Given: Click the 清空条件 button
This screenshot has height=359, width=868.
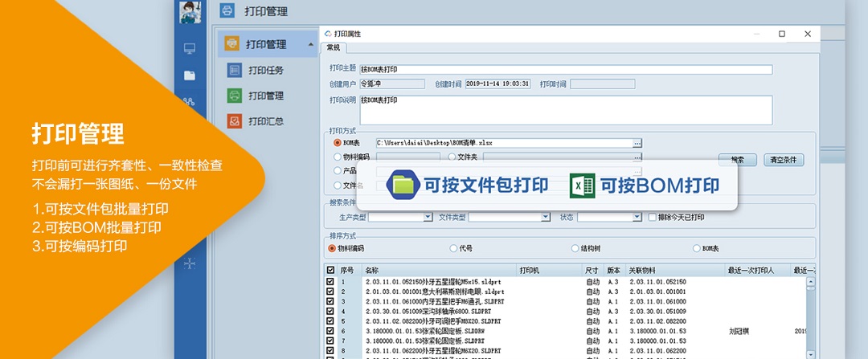Looking at the screenshot, I should point(784,160).
